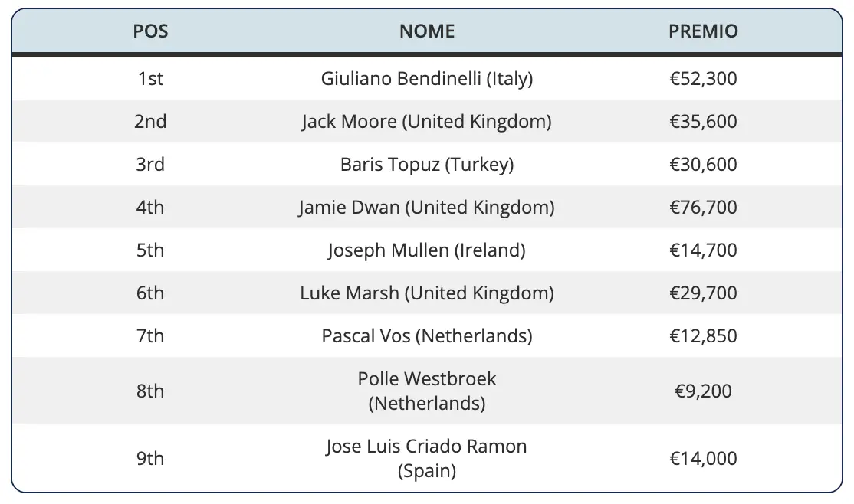854x504 pixels.
Task: Select the 5th position cell
Action: (x=150, y=250)
